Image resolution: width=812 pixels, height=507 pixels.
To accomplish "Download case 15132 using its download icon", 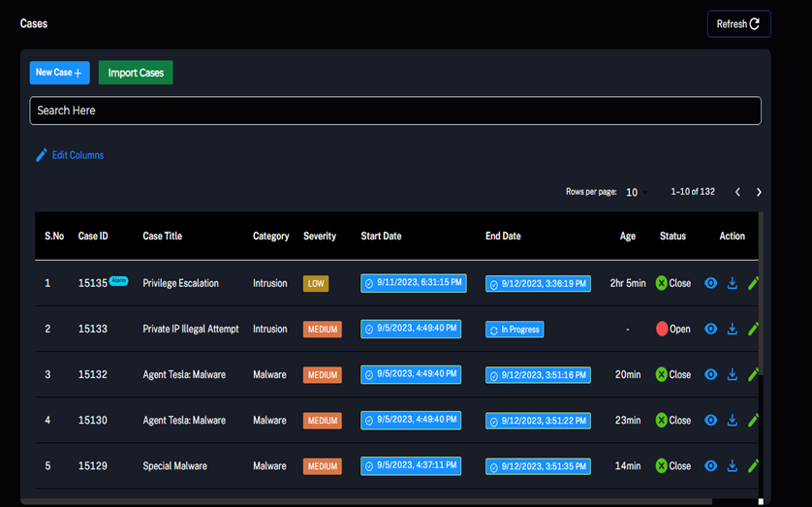I will click(733, 374).
